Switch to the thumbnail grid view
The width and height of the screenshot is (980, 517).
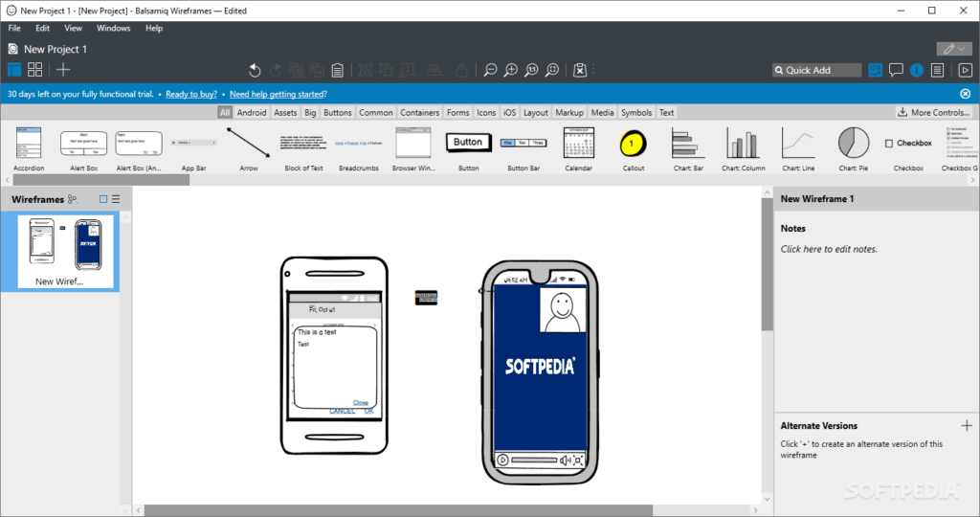35,69
